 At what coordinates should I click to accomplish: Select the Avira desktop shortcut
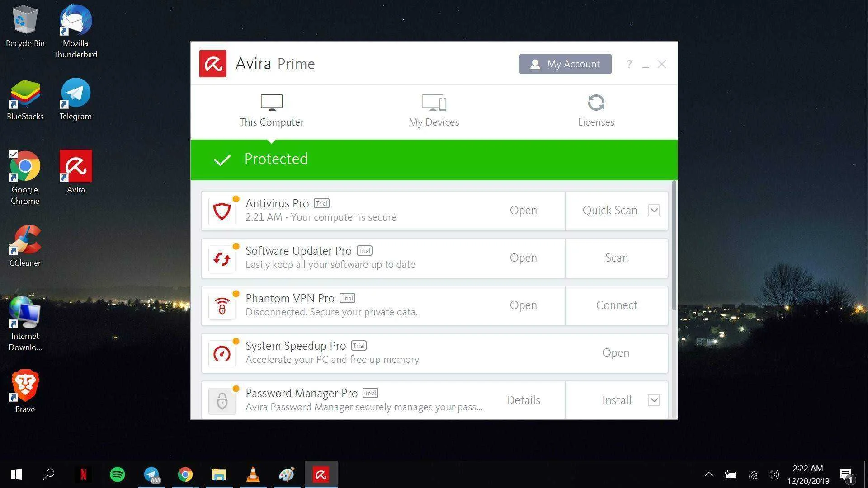click(75, 172)
